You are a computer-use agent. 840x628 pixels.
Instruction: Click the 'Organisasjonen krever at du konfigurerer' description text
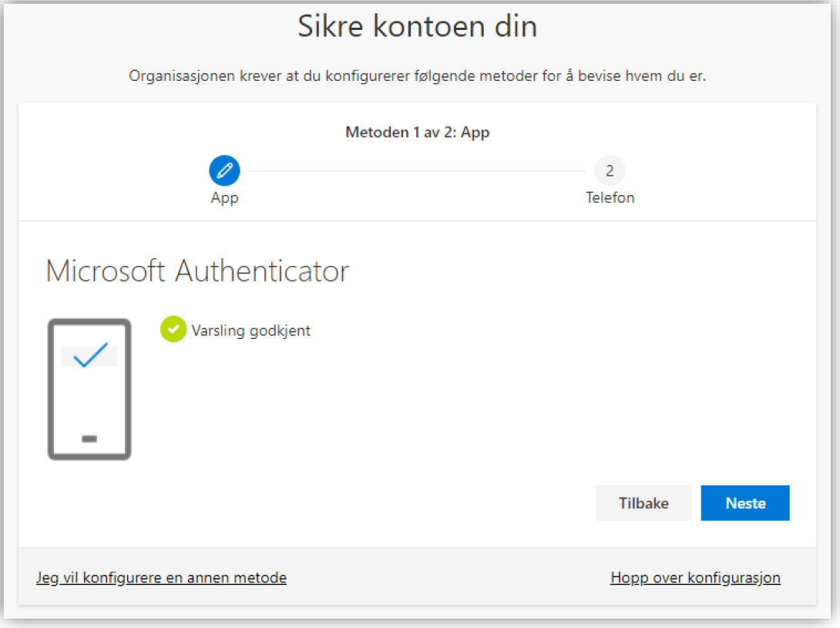click(418, 76)
